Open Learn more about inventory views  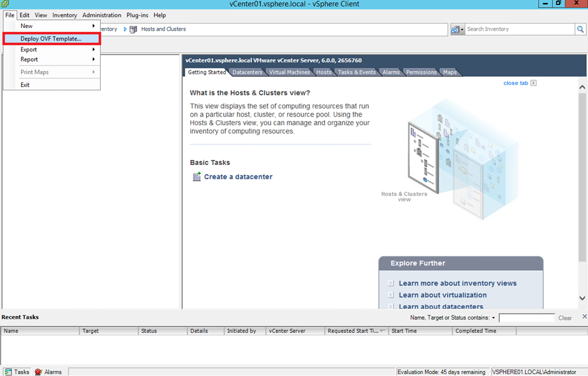pos(457,283)
